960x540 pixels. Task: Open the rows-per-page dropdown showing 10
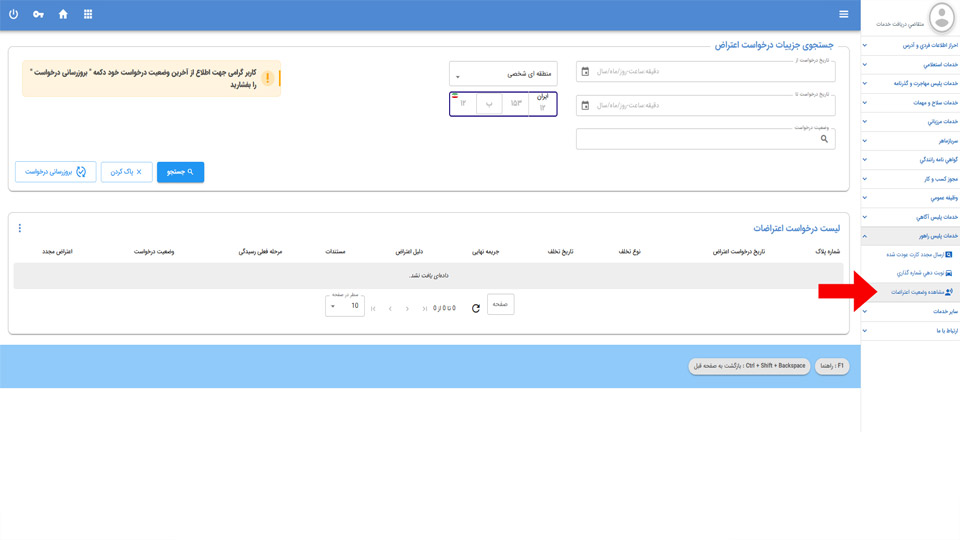345,306
